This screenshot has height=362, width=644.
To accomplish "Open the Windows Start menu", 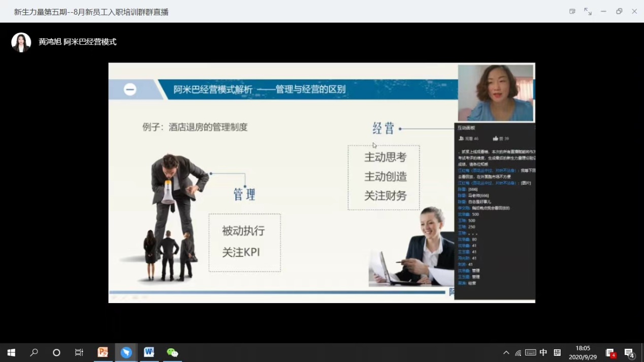I will point(11,352).
